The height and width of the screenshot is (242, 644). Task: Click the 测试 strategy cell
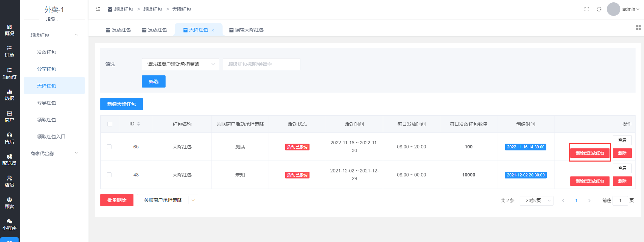(x=240, y=147)
